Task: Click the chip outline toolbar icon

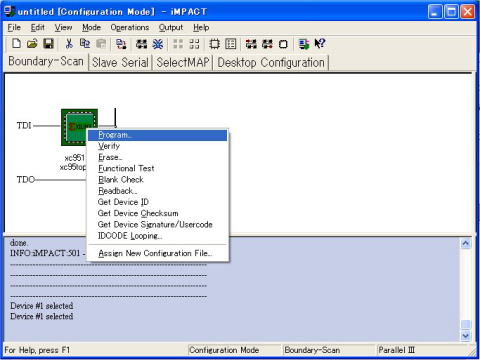Action: coord(214,44)
